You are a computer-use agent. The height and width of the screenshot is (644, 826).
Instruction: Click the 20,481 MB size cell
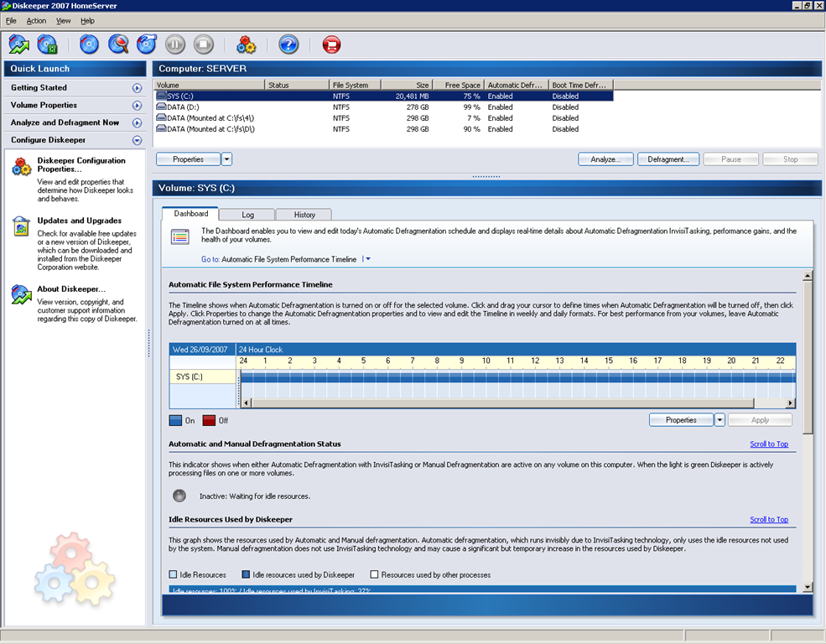coord(412,96)
